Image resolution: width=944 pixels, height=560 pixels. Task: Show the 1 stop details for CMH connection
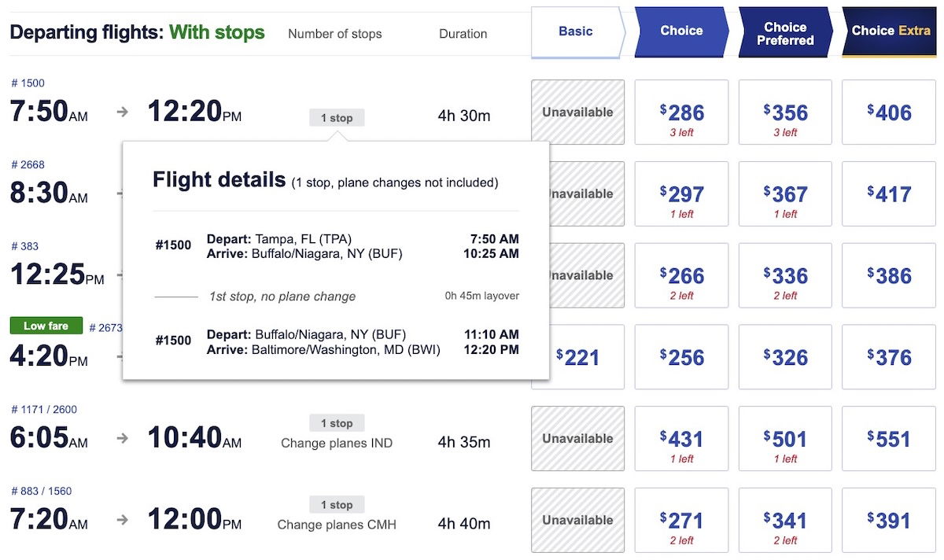[x=337, y=505]
